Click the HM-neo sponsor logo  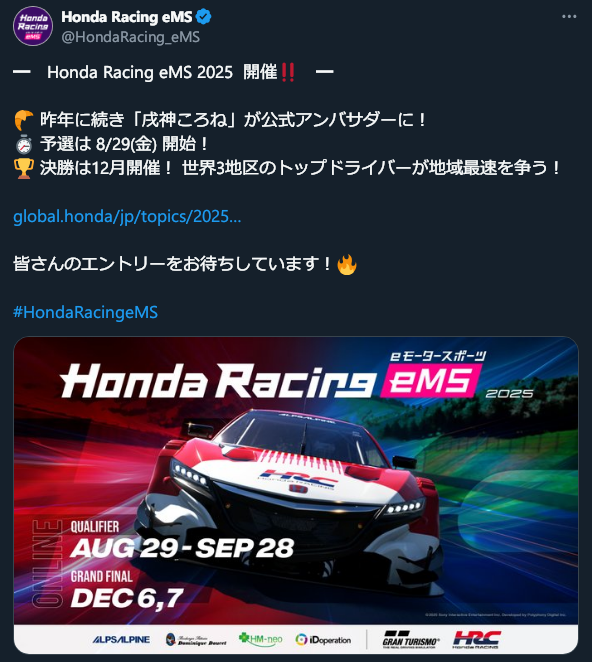261,639
